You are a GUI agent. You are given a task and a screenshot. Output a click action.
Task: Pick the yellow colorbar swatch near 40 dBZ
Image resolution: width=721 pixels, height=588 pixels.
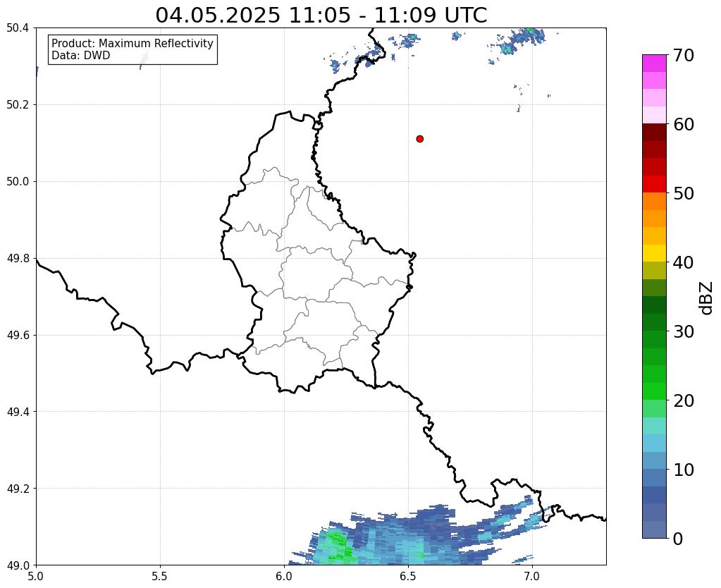[654, 253]
